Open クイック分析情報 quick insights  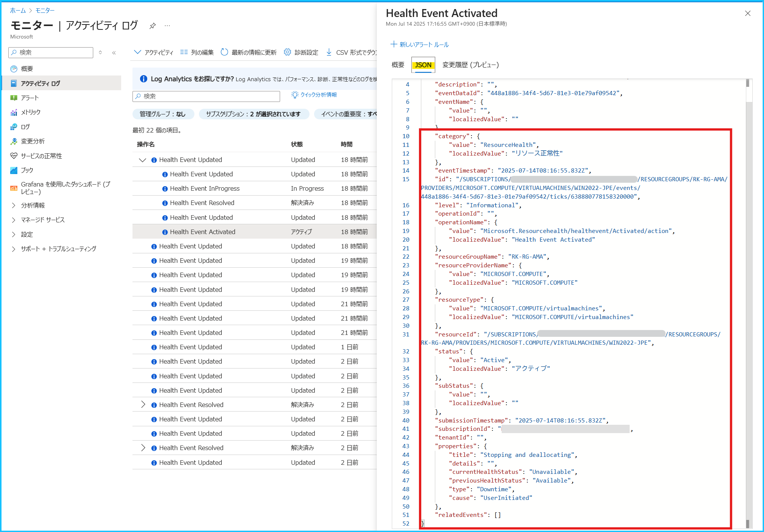[x=314, y=95]
